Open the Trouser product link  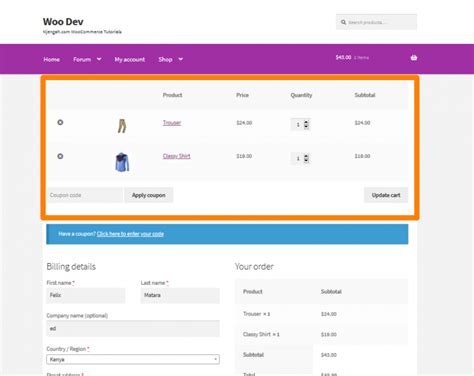[172, 123]
